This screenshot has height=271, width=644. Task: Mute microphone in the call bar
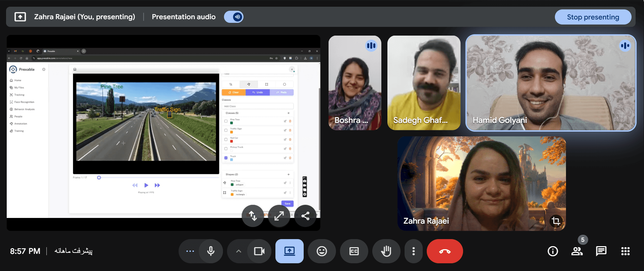point(211,251)
